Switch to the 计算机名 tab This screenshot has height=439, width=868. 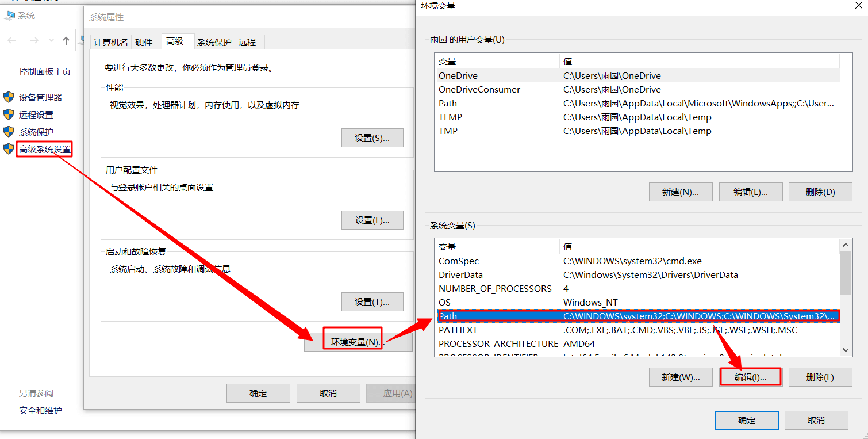[x=111, y=42]
